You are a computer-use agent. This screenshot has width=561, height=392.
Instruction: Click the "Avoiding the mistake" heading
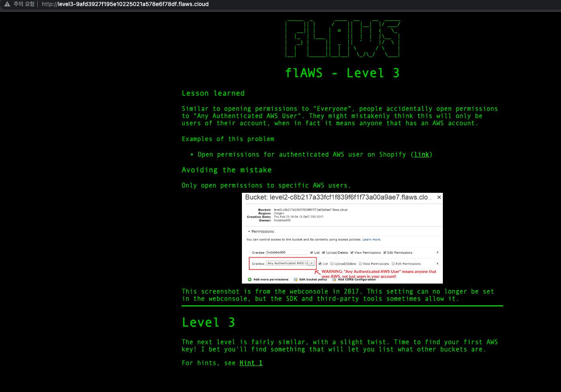click(x=227, y=170)
